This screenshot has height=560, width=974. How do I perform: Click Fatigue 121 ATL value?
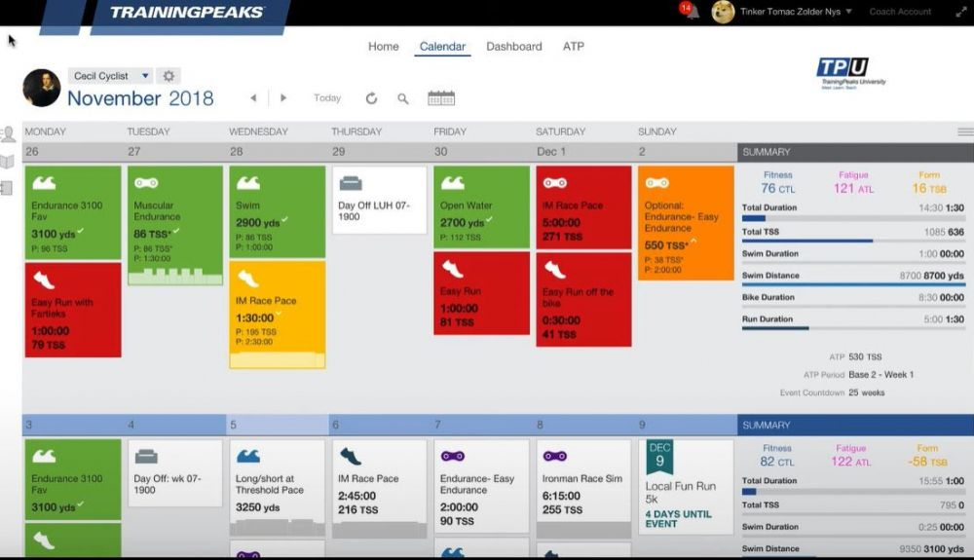click(853, 189)
